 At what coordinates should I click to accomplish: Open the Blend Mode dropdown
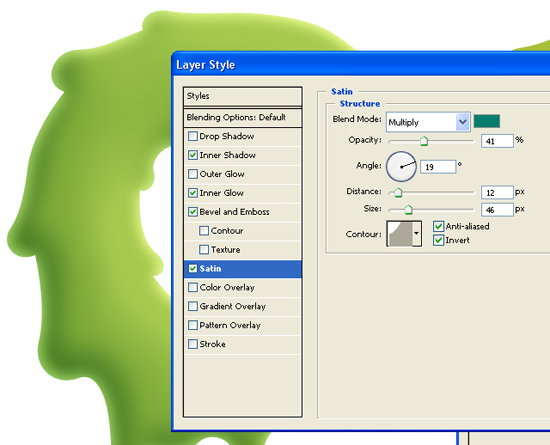[428, 122]
